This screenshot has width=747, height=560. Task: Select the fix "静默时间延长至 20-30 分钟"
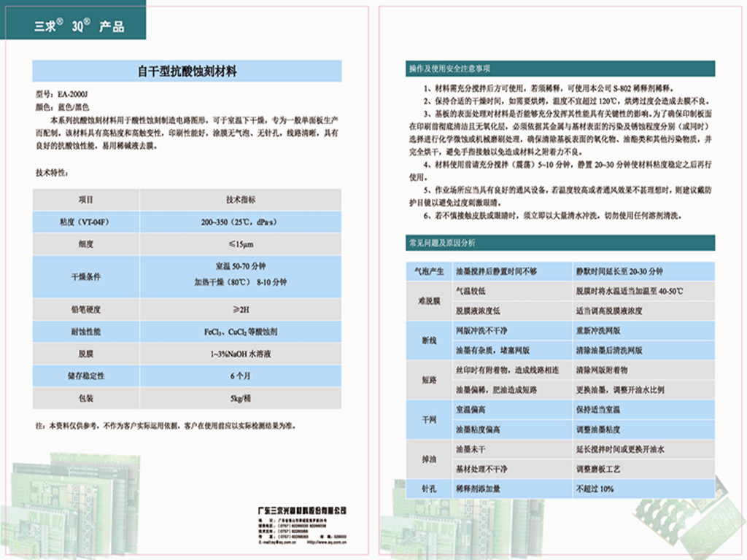(x=619, y=271)
